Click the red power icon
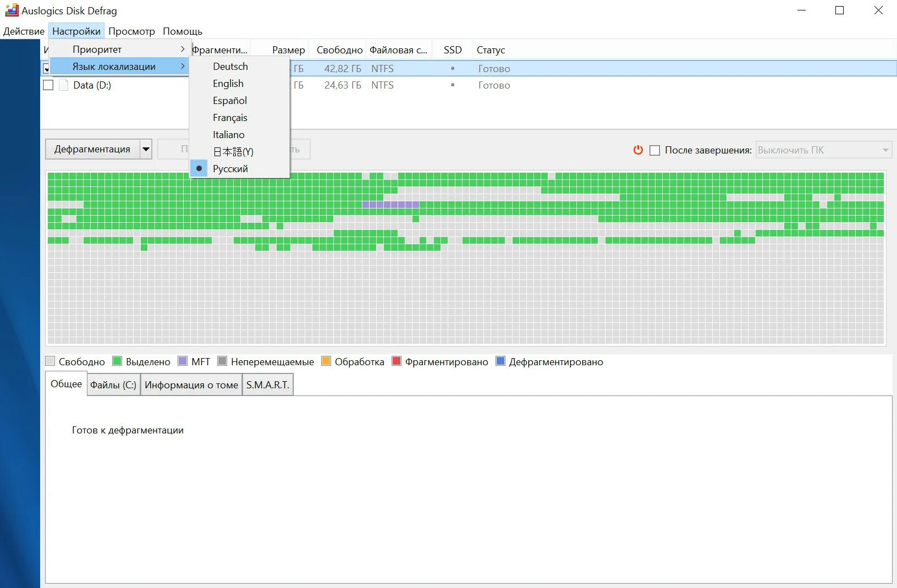 pyautogui.click(x=638, y=150)
